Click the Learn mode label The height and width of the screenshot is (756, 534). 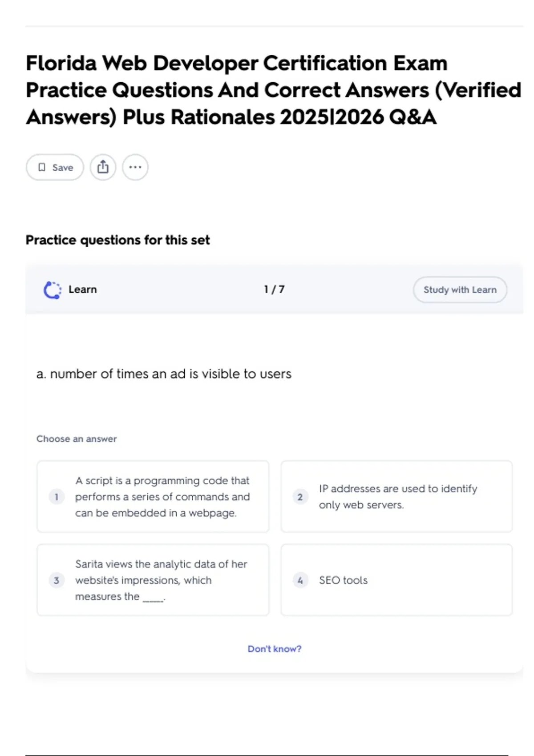[82, 290]
